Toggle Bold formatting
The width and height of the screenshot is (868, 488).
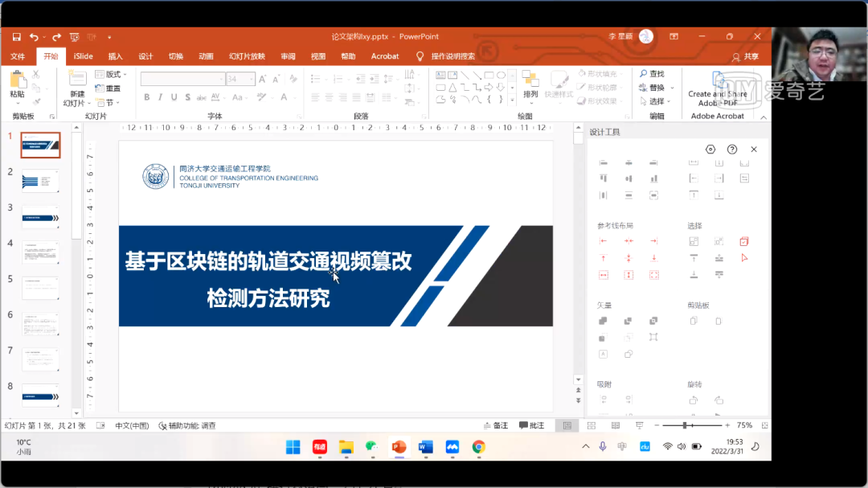(147, 97)
